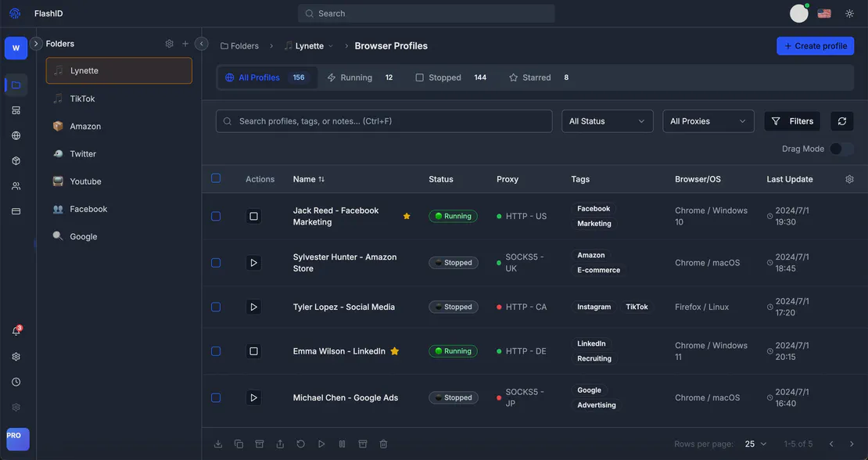Add a new folder with the plus icon
868x460 pixels.
185,44
